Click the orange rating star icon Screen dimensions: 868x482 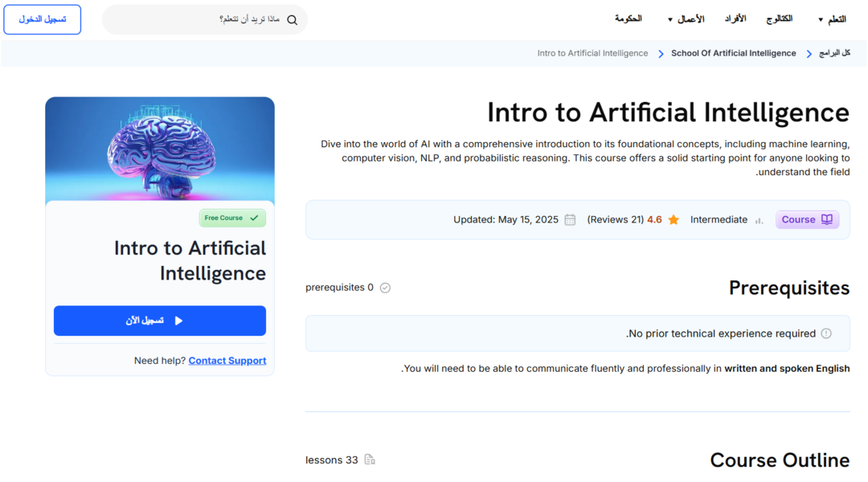click(674, 219)
